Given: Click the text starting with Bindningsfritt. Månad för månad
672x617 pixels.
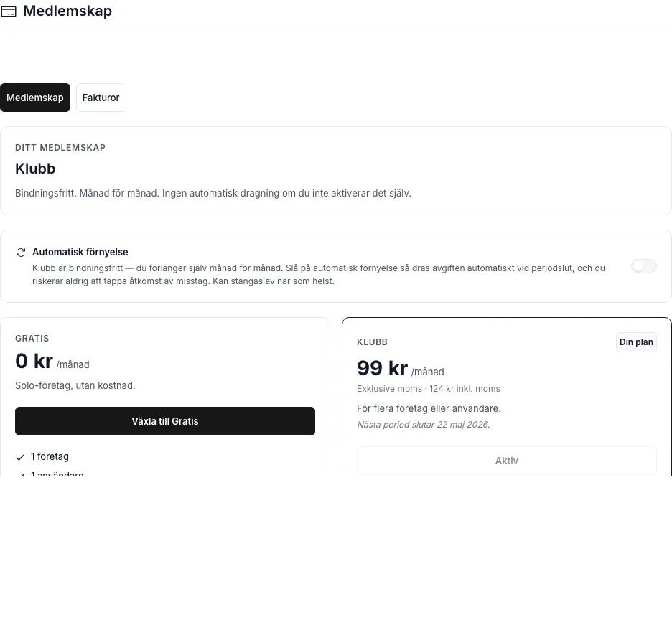Looking at the screenshot, I should point(213,194).
